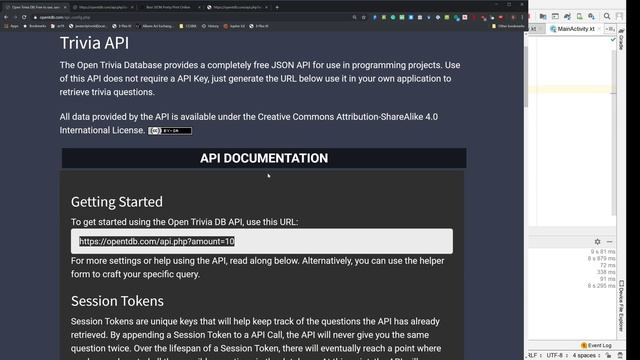Screen dimensions: 640x360
Task: Open the Chrome three-dot menu
Action: point(522,17)
